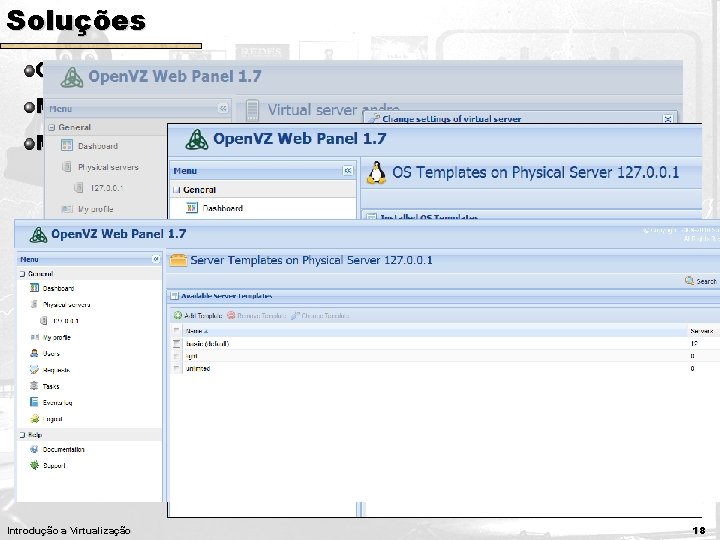Click Physical servers icon in back window

[x=67, y=167]
